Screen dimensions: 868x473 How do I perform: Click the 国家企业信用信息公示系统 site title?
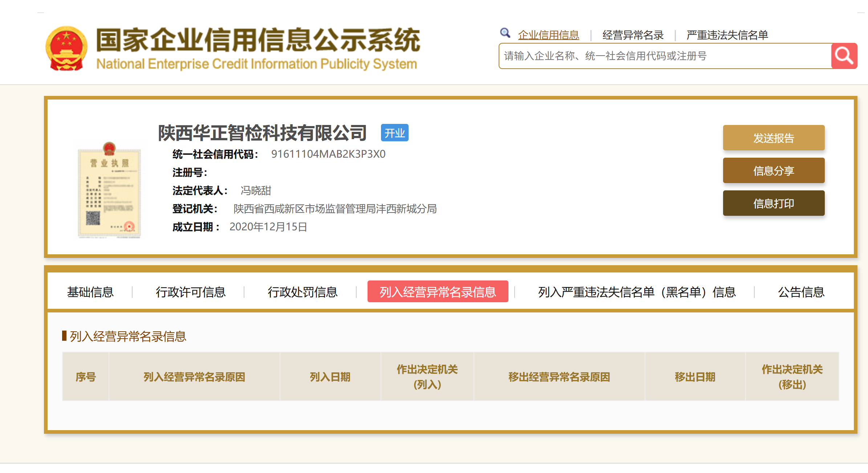[x=257, y=40]
